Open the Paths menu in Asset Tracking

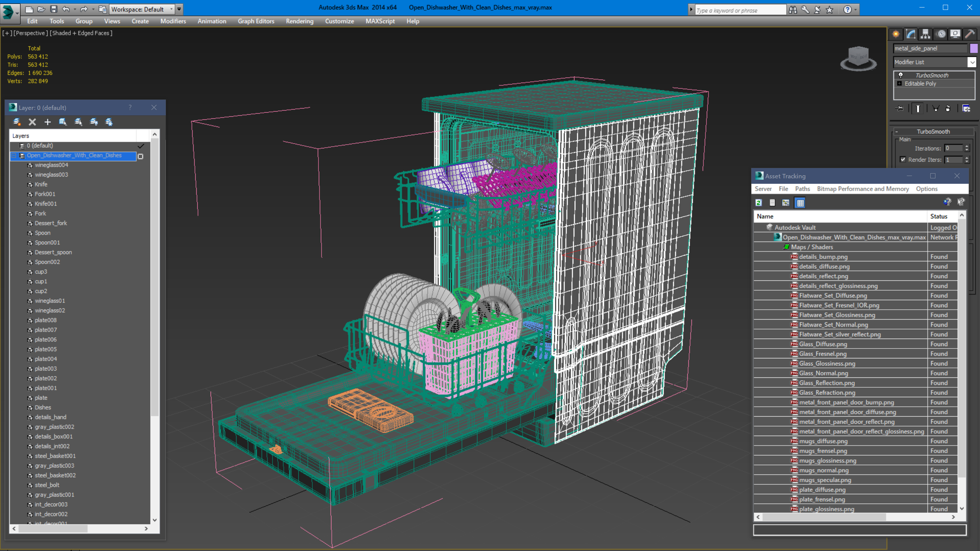click(802, 189)
